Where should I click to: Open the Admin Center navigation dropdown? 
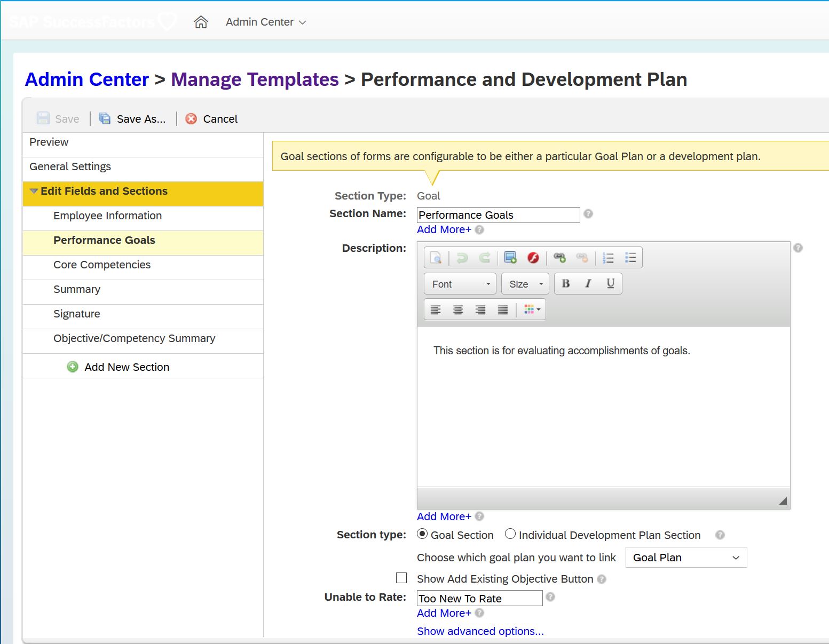(266, 22)
